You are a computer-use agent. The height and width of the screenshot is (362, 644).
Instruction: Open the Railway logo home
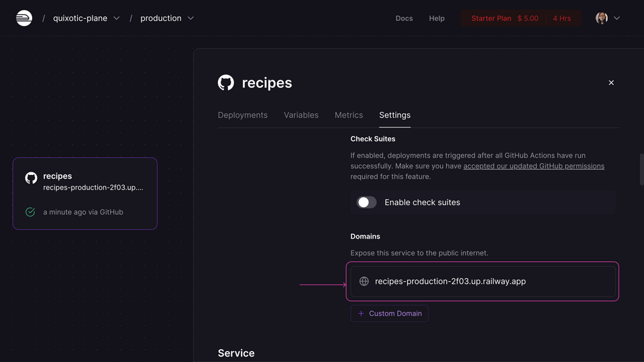[24, 18]
